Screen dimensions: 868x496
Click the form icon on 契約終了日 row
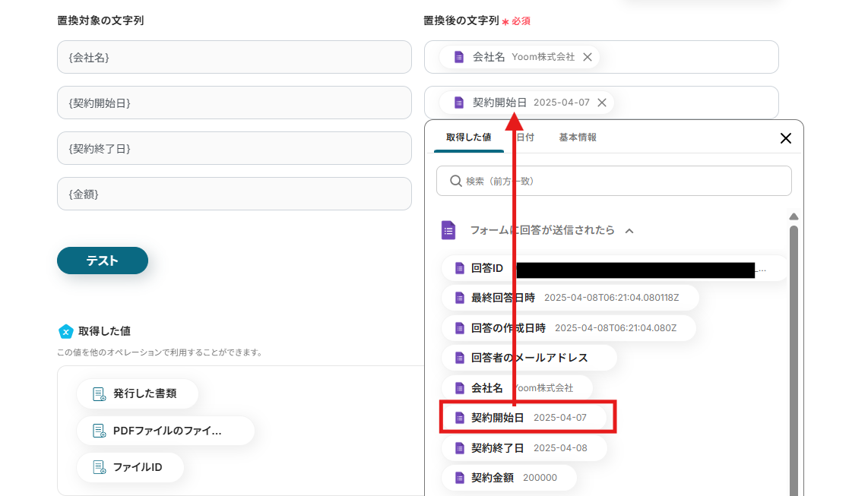460,448
